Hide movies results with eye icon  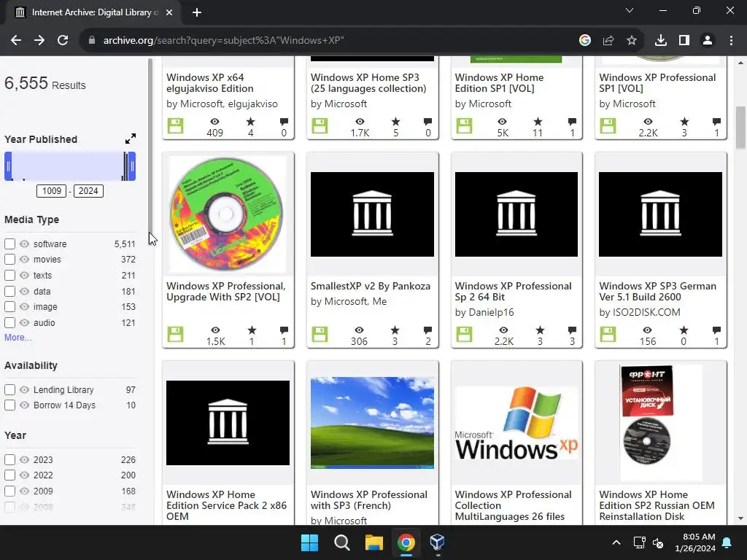[24, 260]
